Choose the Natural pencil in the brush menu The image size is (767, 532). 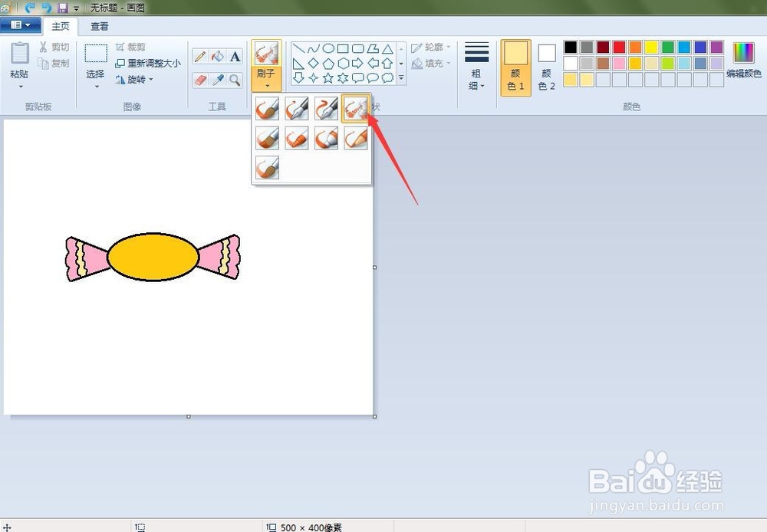pyautogui.click(x=356, y=138)
